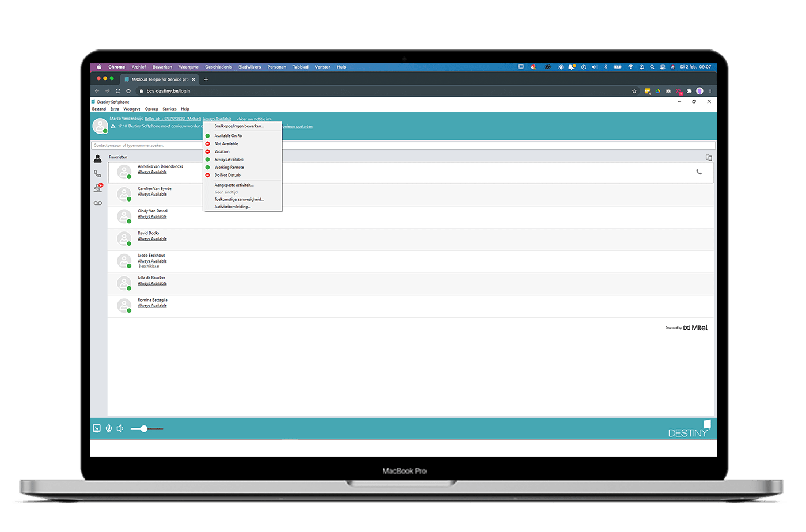Open the Bestand menu
The height and width of the screenshot is (532, 806).
pyautogui.click(x=99, y=109)
